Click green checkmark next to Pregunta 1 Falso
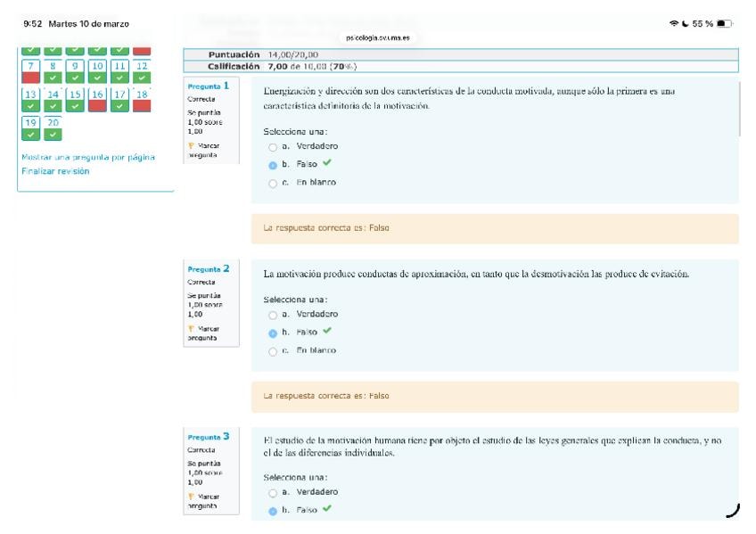Screen dimensions: 756x534 [x=327, y=163]
